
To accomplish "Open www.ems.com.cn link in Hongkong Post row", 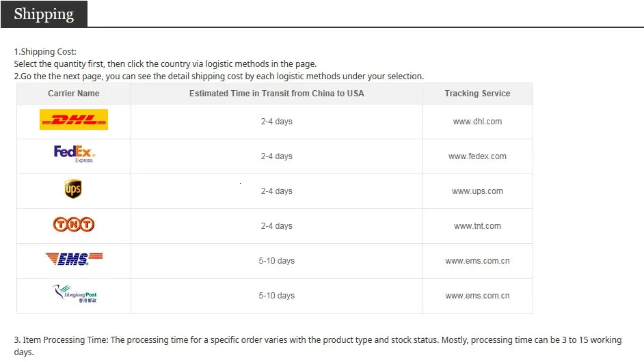I will [x=477, y=296].
